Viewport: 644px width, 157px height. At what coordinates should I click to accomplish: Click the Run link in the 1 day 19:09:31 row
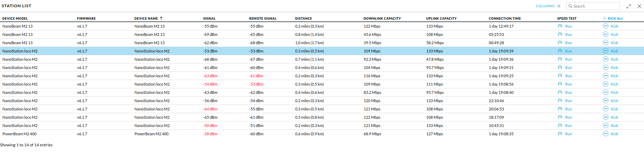[x=569, y=68]
